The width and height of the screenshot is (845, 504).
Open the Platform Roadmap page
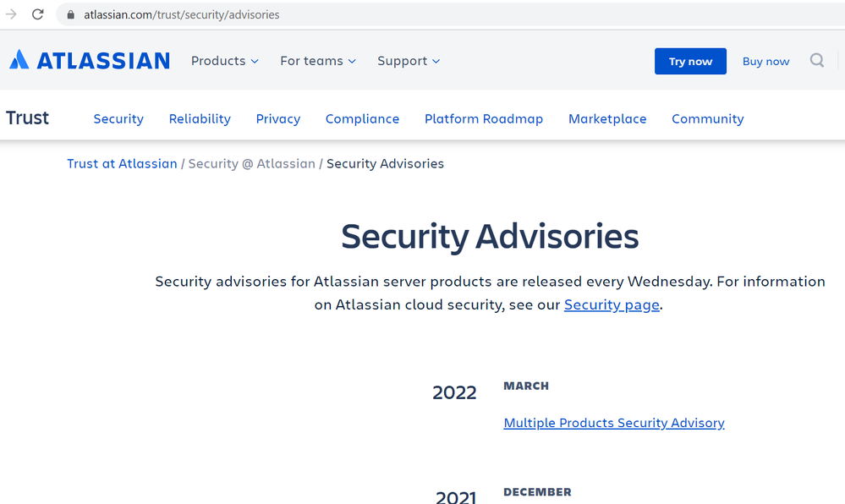tap(484, 118)
